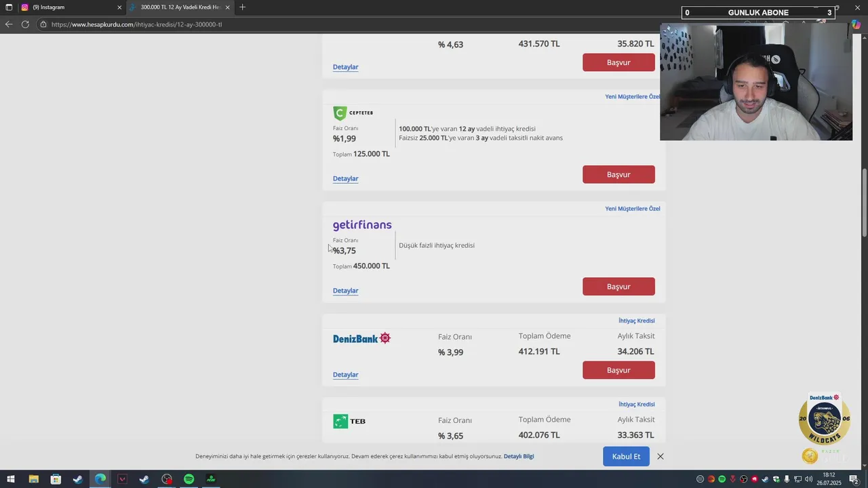Click Steam icon in system tray
Screen dimensions: 868x488
[765, 479]
